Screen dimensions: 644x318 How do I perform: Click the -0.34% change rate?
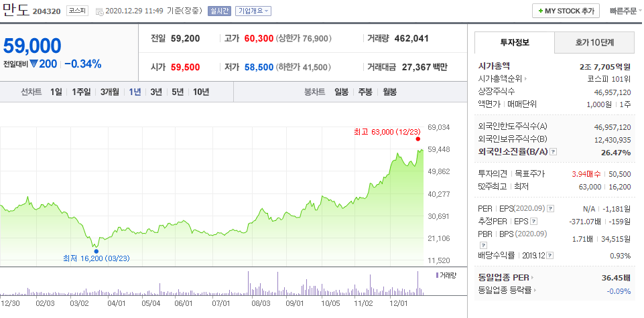(82, 64)
